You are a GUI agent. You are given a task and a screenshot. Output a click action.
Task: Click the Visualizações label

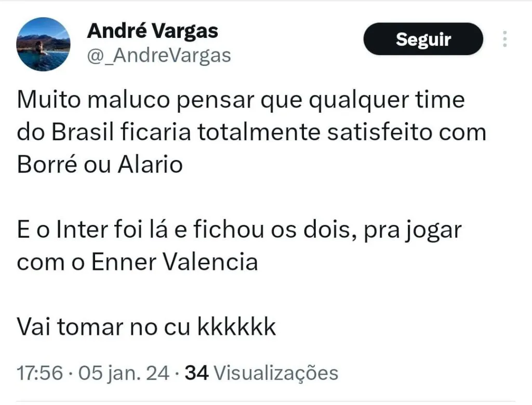(276, 373)
